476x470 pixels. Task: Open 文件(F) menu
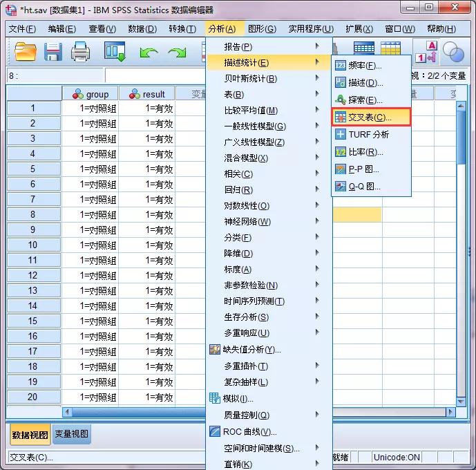coord(23,29)
